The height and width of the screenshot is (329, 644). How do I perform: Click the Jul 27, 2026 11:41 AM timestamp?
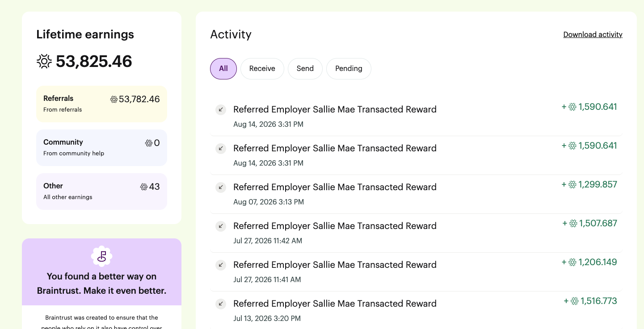(x=267, y=279)
